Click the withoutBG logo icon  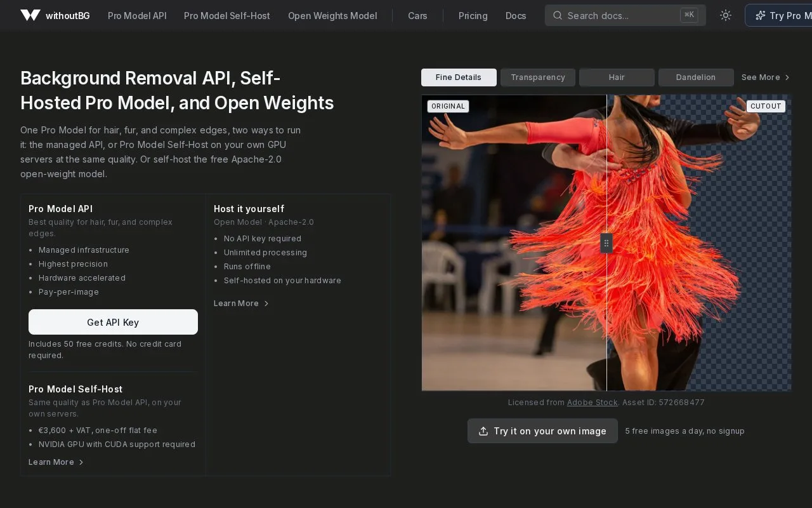tap(30, 15)
